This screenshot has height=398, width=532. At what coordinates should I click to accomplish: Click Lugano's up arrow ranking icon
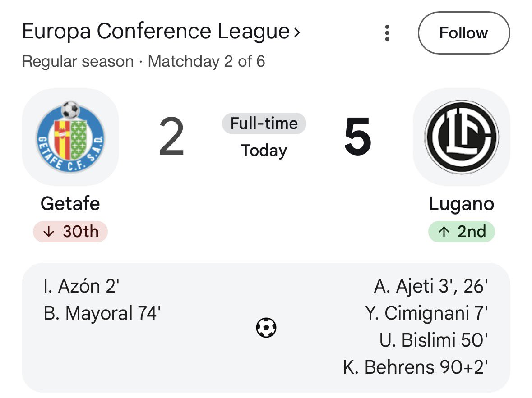click(444, 232)
